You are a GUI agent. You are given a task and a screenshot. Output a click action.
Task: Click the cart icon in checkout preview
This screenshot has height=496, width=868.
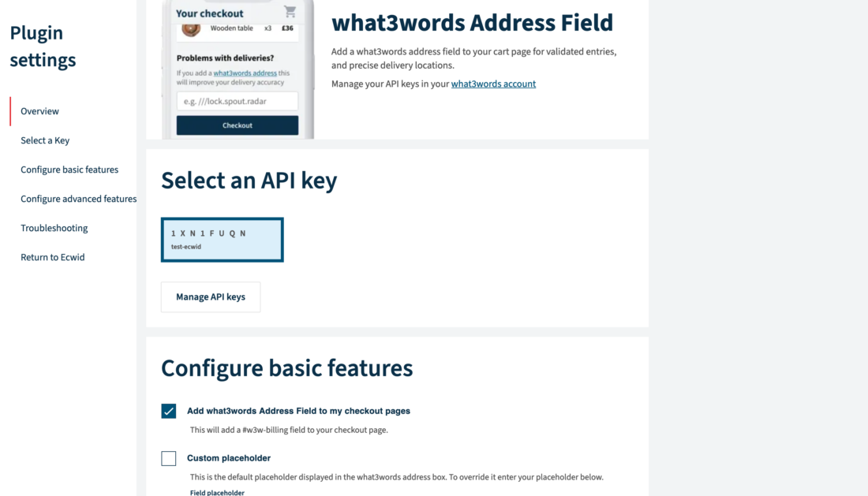point(290,12)
